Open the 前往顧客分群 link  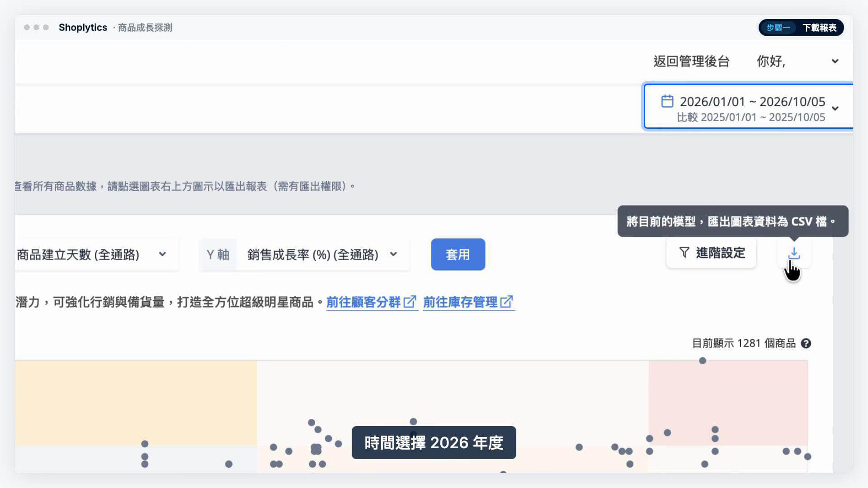click(371, 302)
